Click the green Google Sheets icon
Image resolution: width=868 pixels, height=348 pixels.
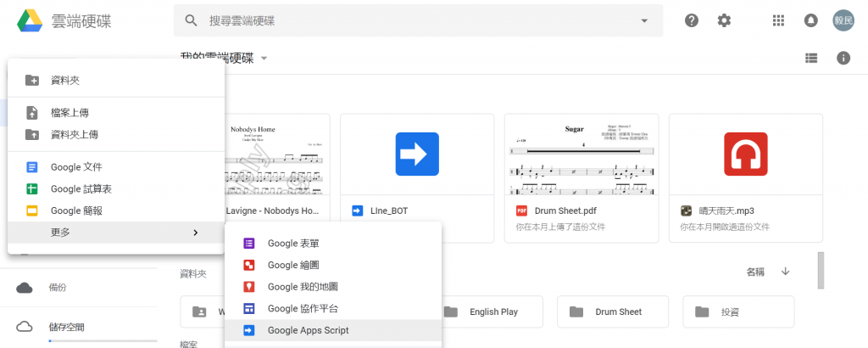(x=32, y=189)
